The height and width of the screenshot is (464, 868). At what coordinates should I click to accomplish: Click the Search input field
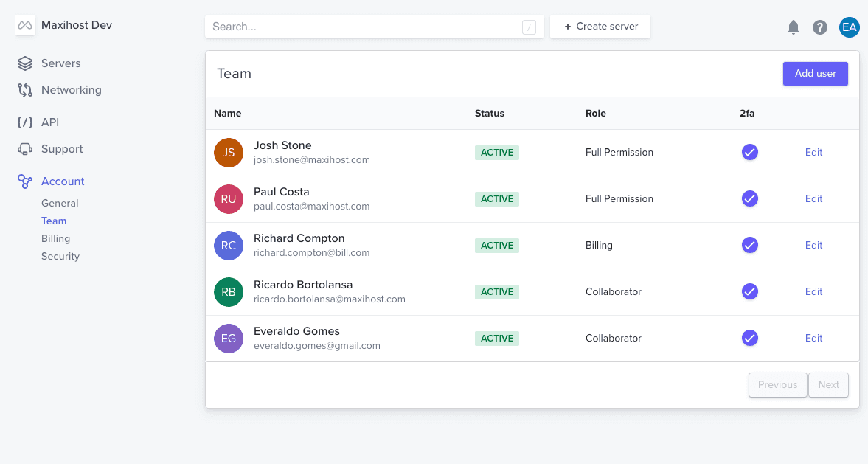(x=374, y=26)
